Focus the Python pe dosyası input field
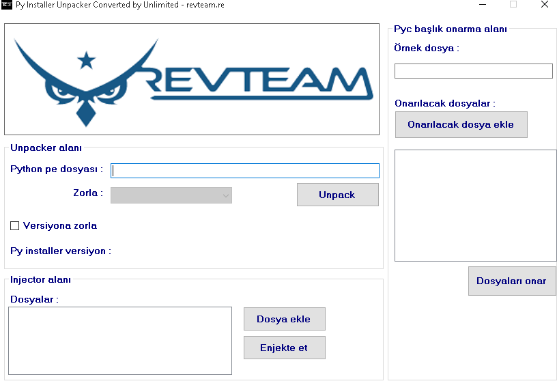This screenshot has width=557, height=392. 245,171
